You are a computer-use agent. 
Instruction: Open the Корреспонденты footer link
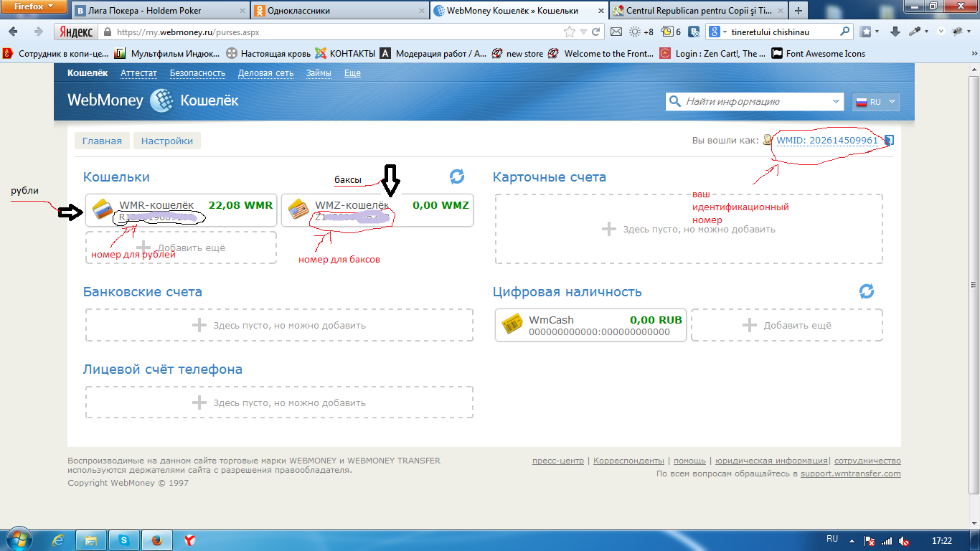[x=628, y=461]
